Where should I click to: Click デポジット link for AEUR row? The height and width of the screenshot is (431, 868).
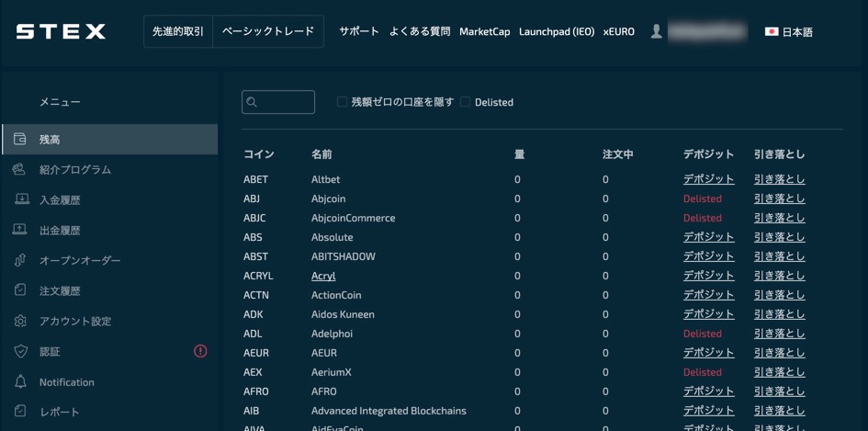click(708, 352)
